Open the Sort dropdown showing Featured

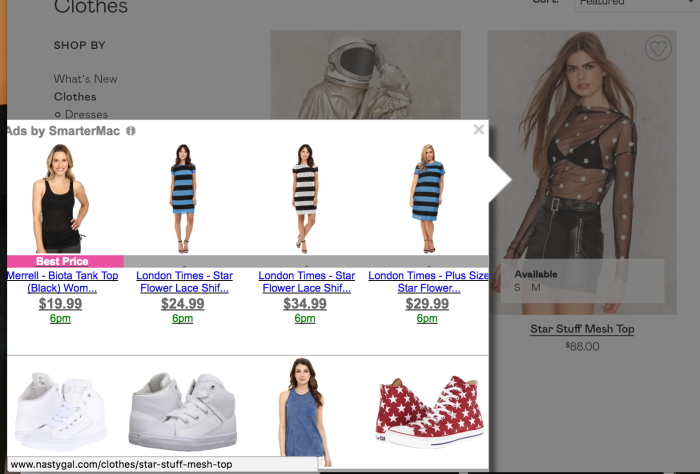(x=637, y=4)
